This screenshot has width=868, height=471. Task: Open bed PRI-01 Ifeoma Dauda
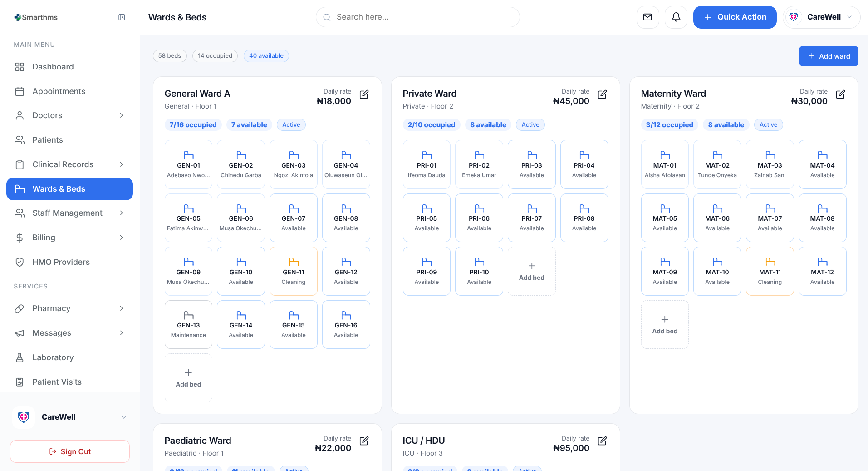[x=427, y=164]
